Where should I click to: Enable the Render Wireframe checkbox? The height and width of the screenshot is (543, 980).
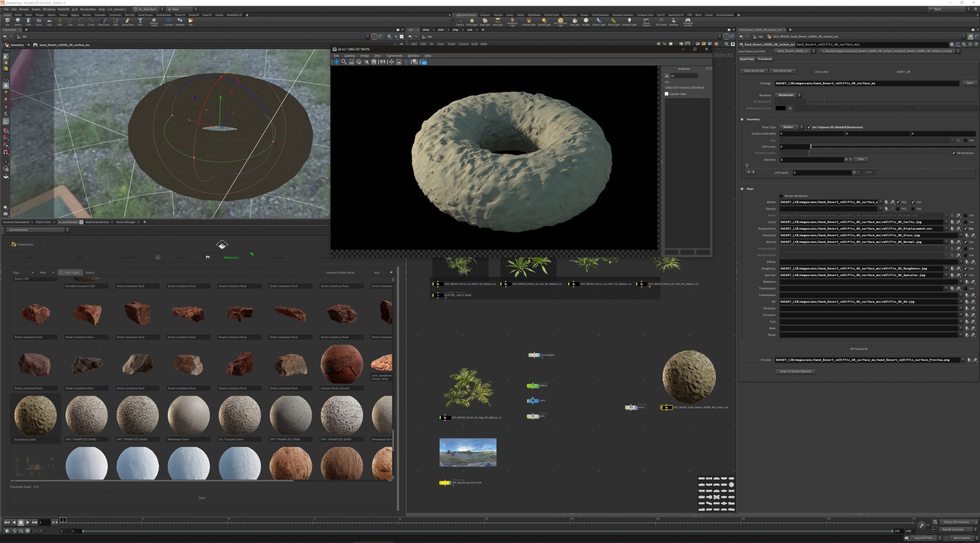point(781,196)
